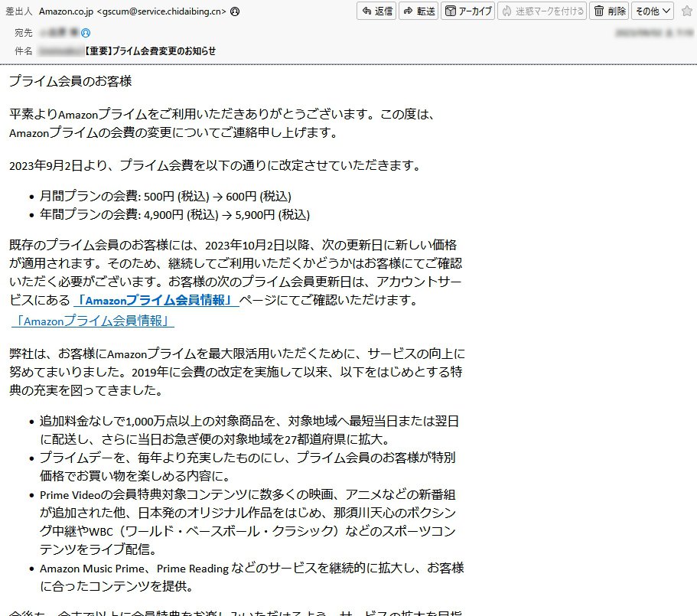Click the contact icon beside the sender address
697x616 pixels.
pyautogui.click(x=234, y=11)
